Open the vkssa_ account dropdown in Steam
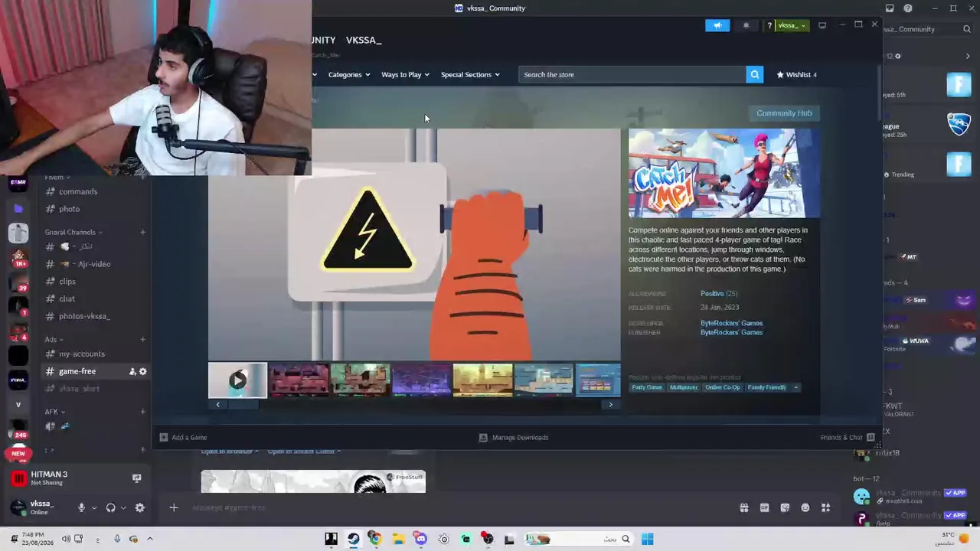 pos(791,25)
